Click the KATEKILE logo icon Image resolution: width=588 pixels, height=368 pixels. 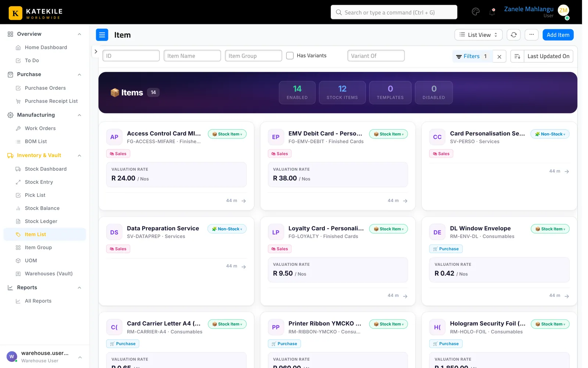click(15, 13)
